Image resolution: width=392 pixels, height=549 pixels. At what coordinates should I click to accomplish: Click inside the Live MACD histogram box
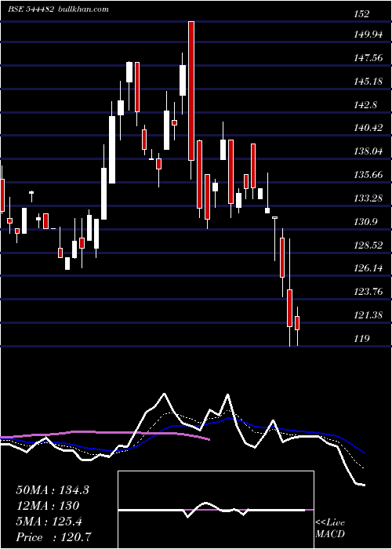click(x=216, y=510)
